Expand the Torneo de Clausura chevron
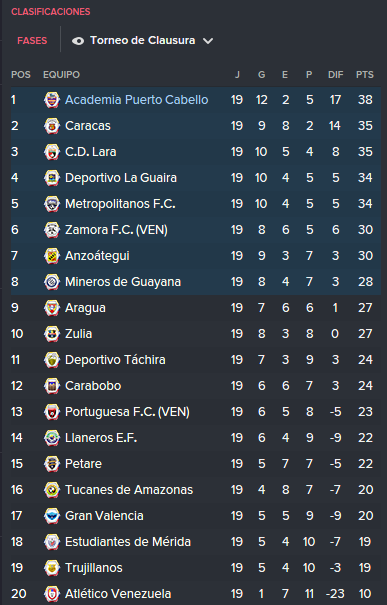The height and width of the screenshot is (605, 387). pyautogui.click(x=208, y=41)
